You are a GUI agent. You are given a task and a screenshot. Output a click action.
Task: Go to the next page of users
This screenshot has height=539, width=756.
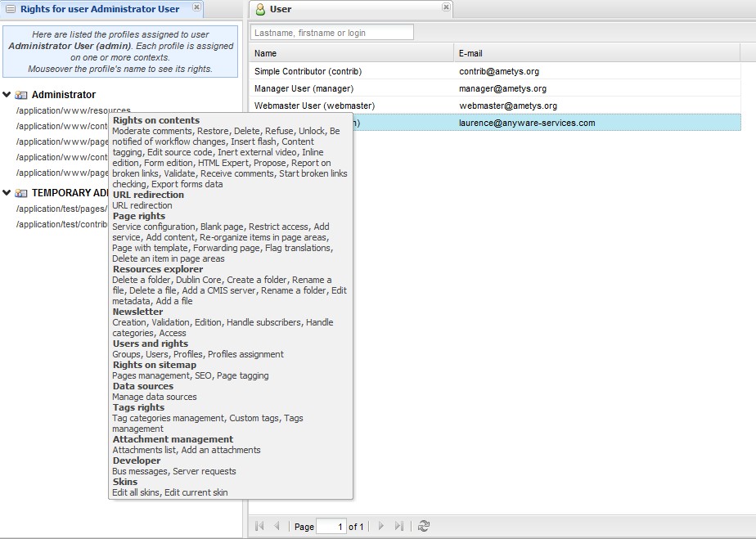[x=380, y=527]
